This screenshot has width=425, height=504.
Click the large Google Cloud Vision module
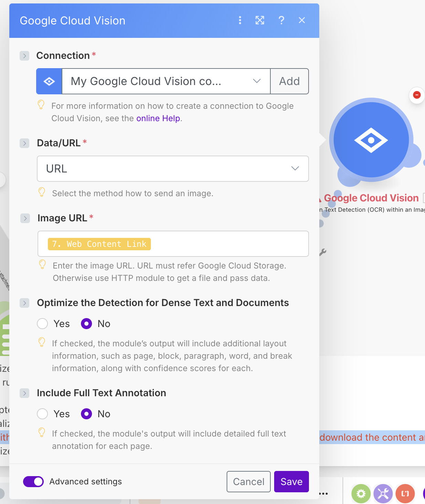[371, 140]
